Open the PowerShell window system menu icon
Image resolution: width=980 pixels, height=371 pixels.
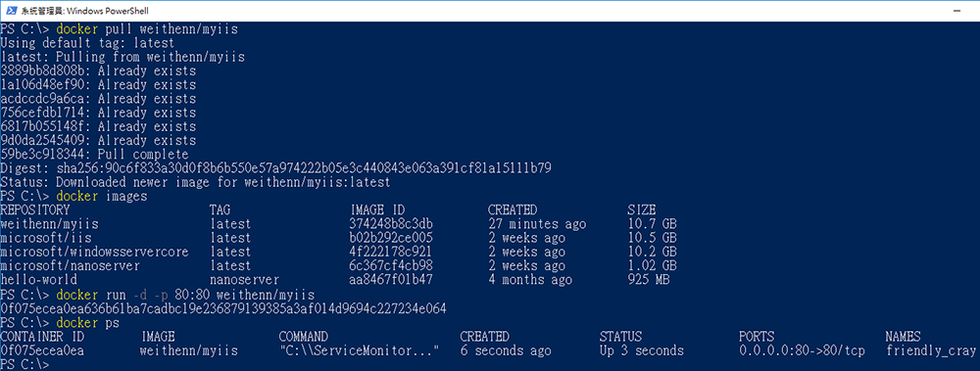coord(10,11)
